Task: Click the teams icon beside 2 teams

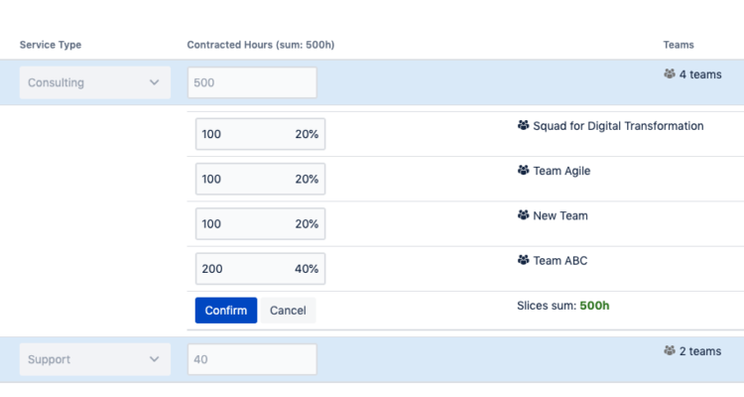Action: pos(669,351)
